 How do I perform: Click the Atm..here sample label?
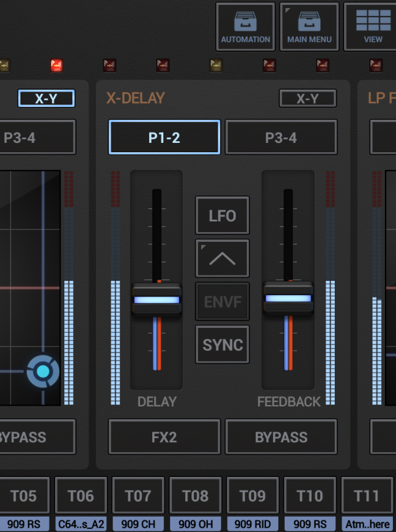tap(367, 524)
